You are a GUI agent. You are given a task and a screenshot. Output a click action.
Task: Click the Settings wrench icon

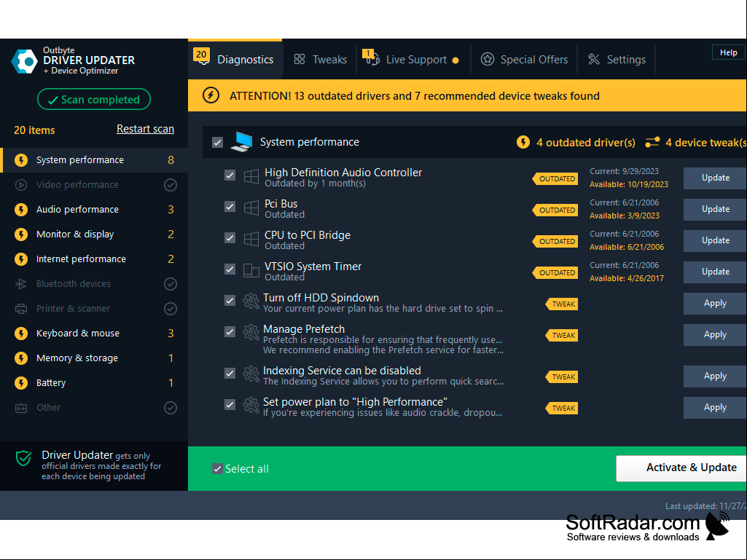click(x=594, y=59)
